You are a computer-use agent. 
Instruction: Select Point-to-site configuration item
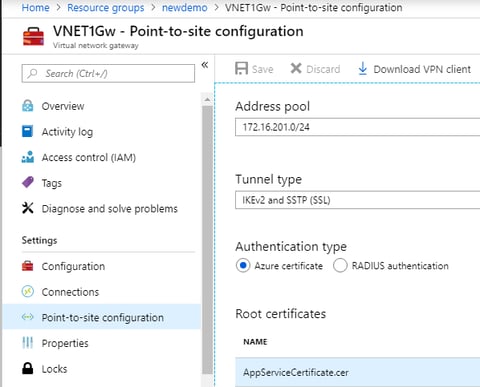point(102,317)
